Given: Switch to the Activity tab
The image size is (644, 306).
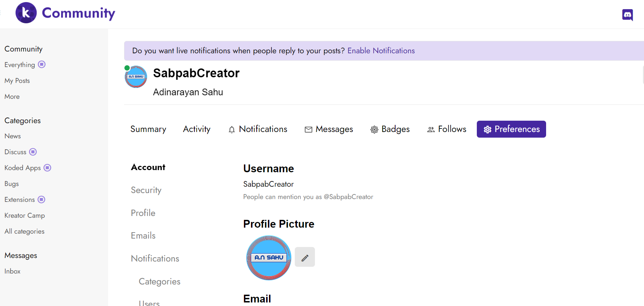Looking at the screenshot, I should 197,129.
